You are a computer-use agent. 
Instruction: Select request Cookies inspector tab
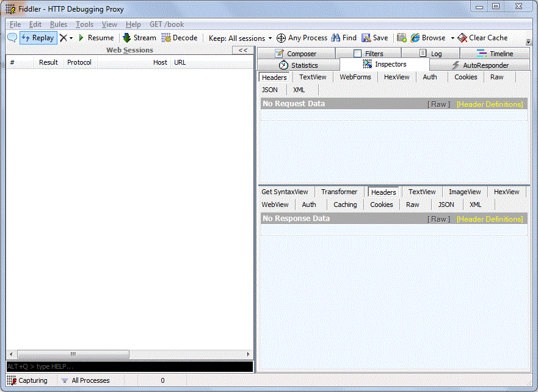pyautogui.click(x=465, y=77)
